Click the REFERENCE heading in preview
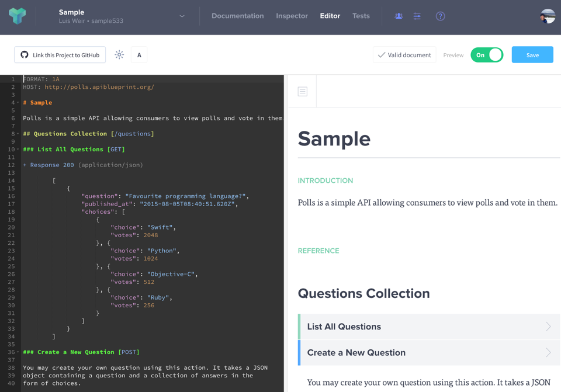Image resolution: width=561 pixels, height=392 pixels. coord(318,251)
